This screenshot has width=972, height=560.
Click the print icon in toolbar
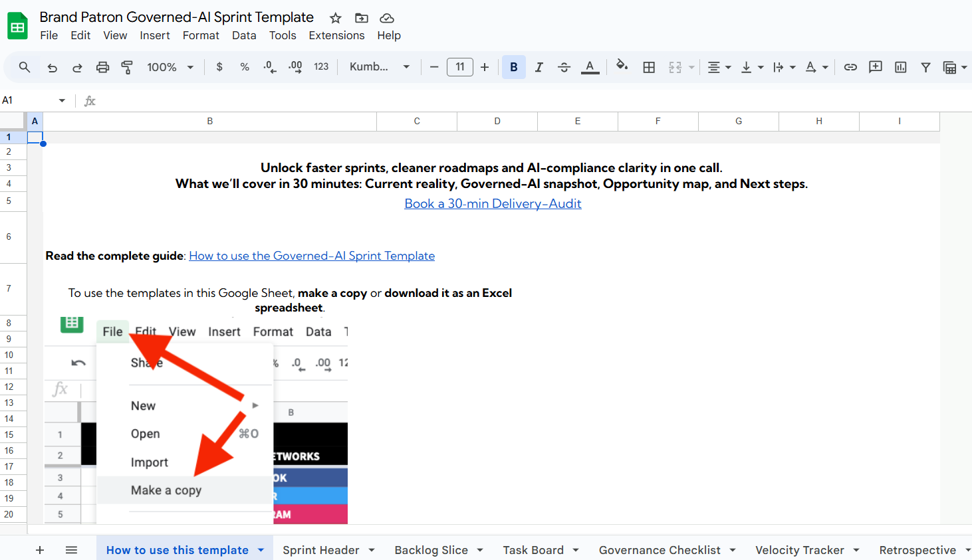[x=102, y=67]
